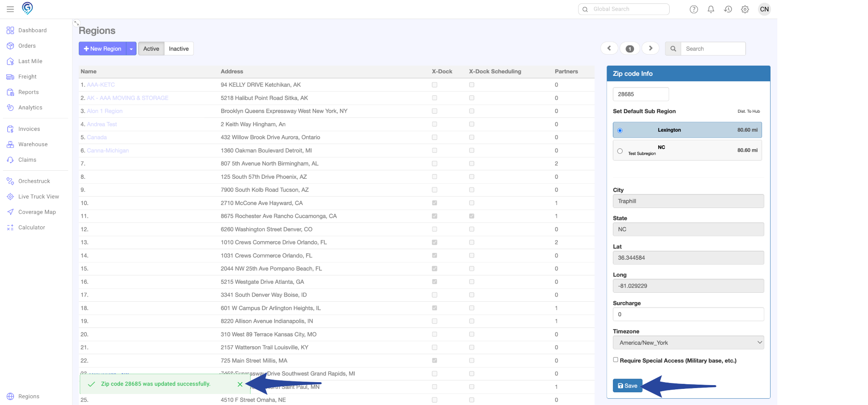Click the Save button
Screen dimensions: 868x405
pos(627,386)
